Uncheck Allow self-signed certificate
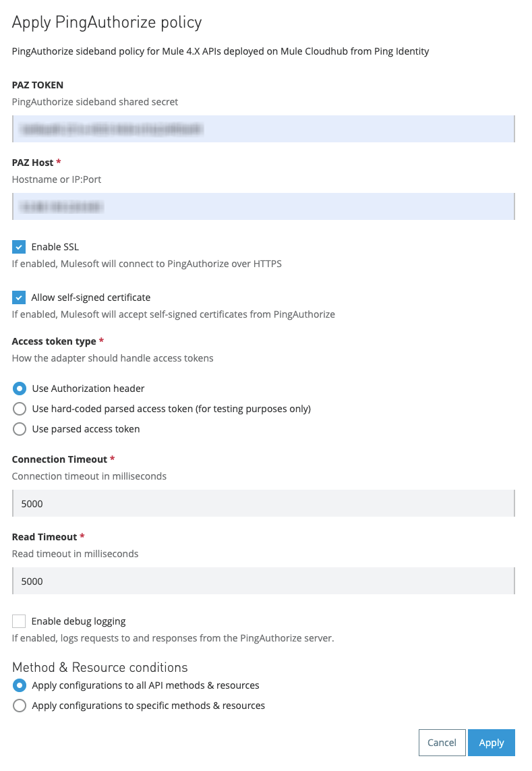Viewport: 532px width, 771px height. point(20,297)
